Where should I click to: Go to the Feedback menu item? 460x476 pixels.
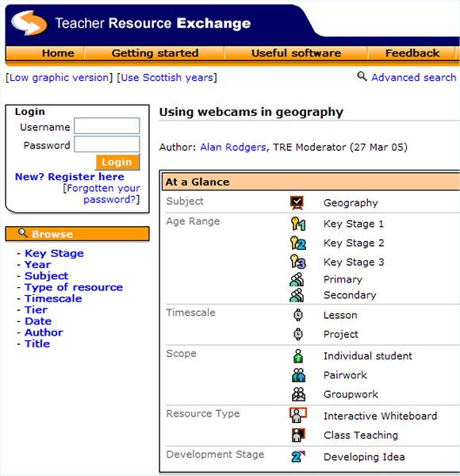point(412,53)
